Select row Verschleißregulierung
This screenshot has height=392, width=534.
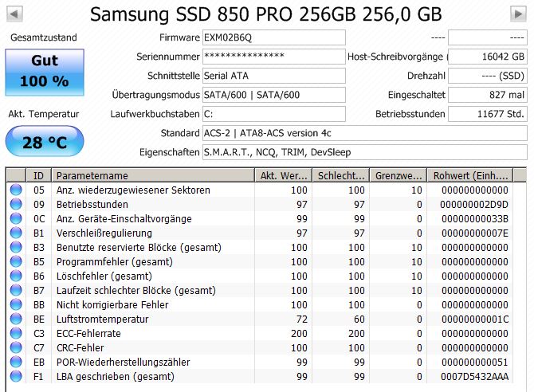pyautogui.click(x=260, y=233)
